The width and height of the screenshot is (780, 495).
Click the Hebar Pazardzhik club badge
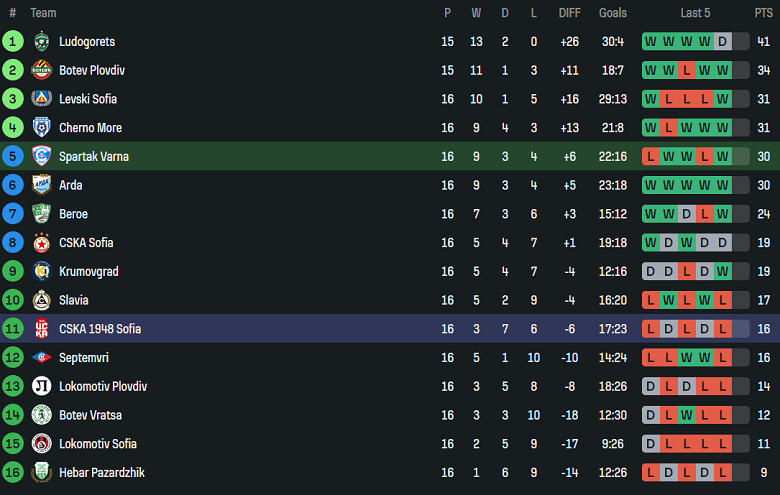click(41, 472)
